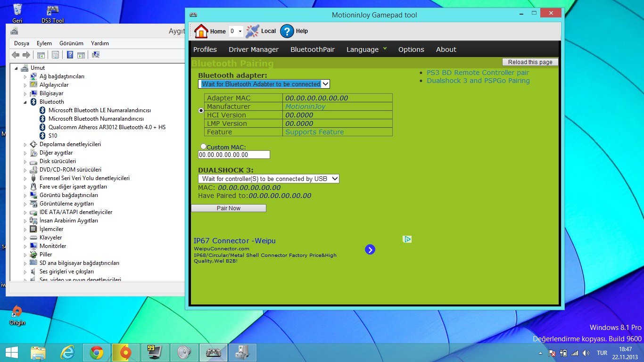Viewport: 644px width, 362px height.
Task: Click the Device Manager taskbar icon
Action: click(x=242, y=353)
